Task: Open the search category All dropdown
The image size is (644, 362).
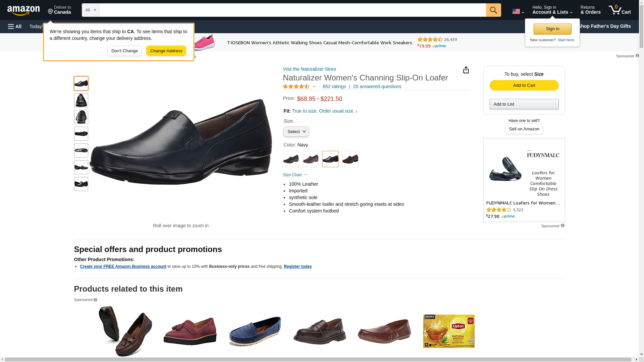Action: click(90, 10)
